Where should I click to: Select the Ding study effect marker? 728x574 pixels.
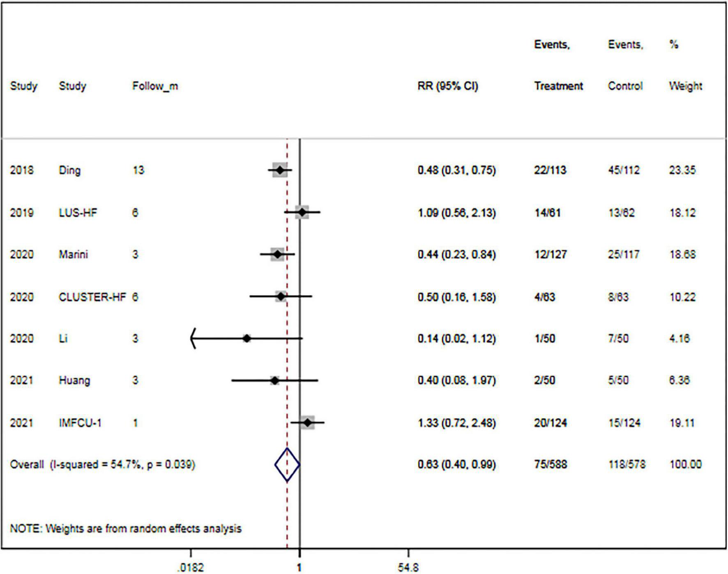click(280, 170)
